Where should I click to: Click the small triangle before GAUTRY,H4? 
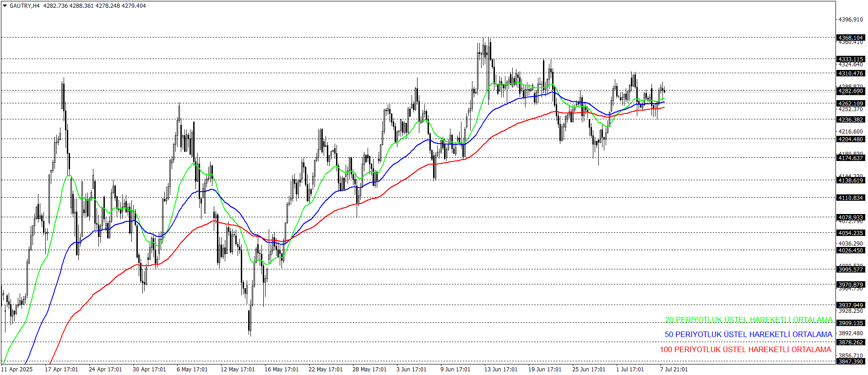click(5, 6)
